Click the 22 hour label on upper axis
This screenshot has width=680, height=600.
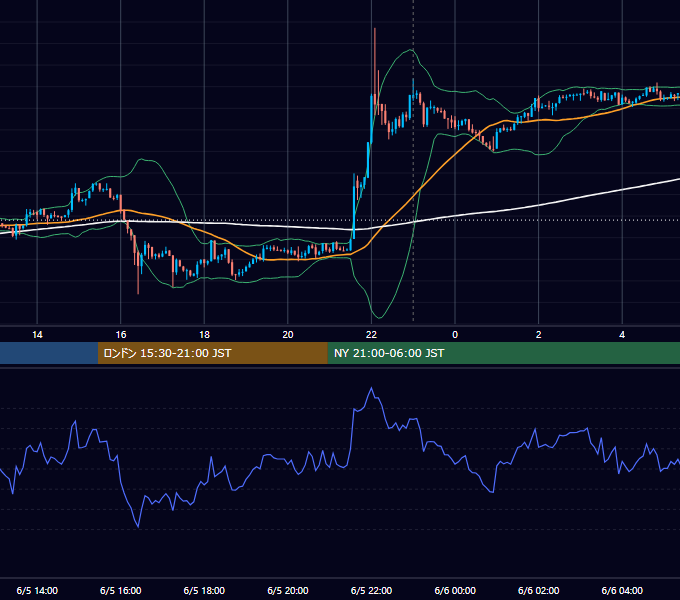(371, 335)
